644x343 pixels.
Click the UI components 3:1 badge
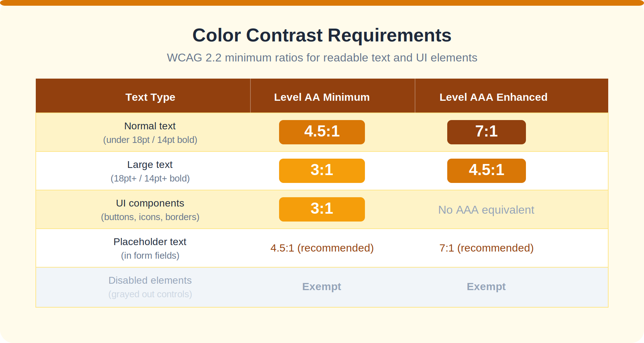click(322, 209)
